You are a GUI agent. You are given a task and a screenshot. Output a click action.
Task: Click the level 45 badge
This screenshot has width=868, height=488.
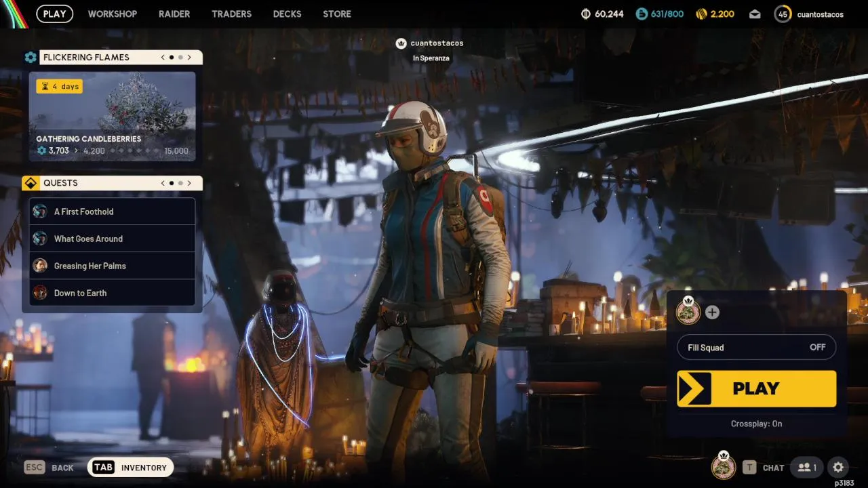click(783, 14)
